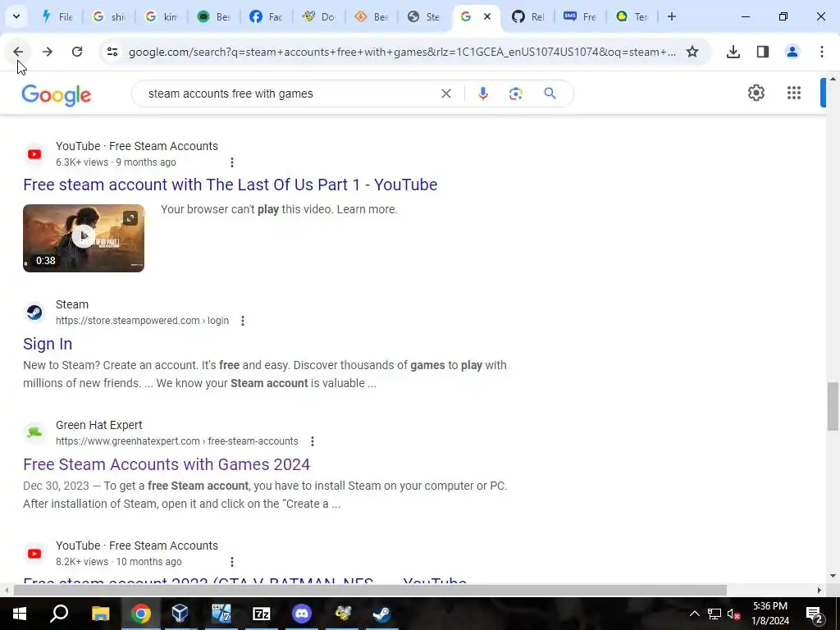Open the muted volume tray icon
The width and height of the screenshot is (840, 630).
tap(733, 614)
